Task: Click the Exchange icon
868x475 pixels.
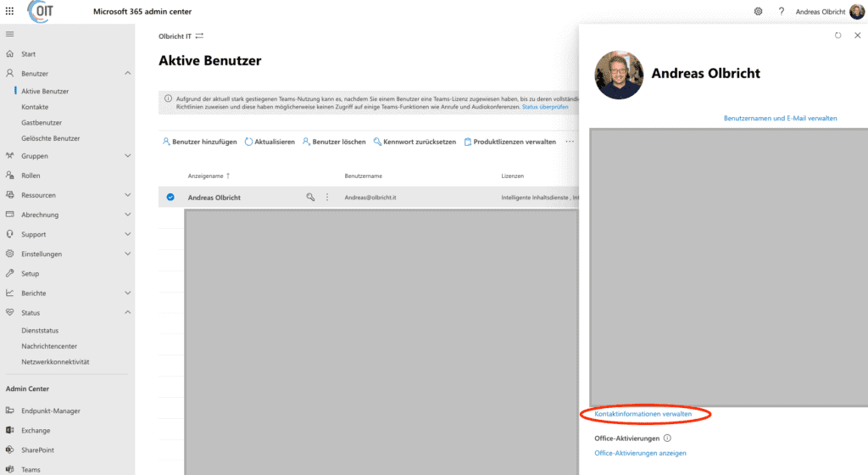Action: [x=9, y=430]
